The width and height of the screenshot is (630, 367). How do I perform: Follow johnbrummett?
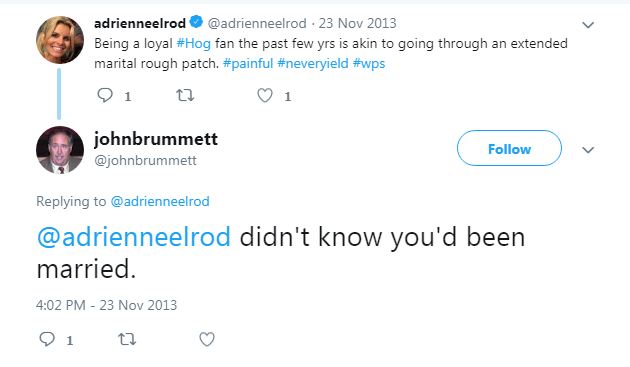[x=509, y=148]
